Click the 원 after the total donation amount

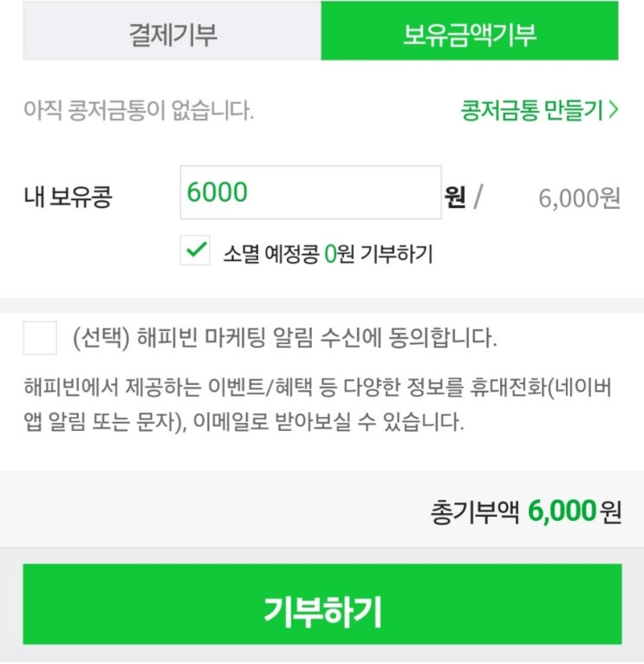611,512
